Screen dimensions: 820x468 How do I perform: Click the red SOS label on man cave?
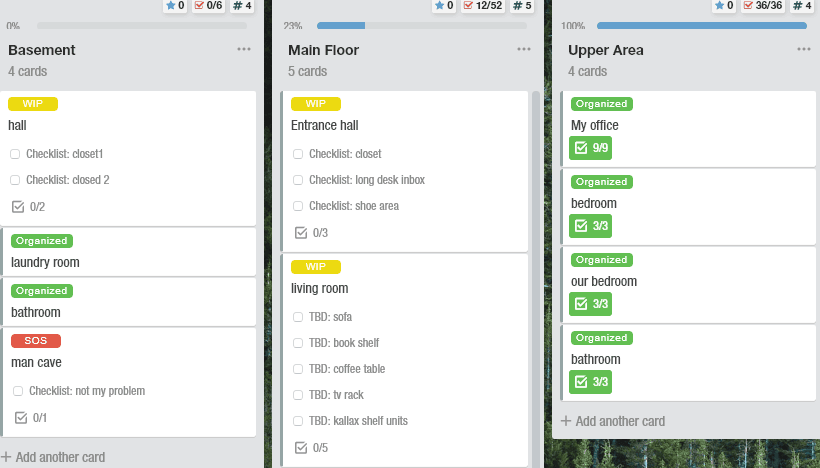click(36, 340)
